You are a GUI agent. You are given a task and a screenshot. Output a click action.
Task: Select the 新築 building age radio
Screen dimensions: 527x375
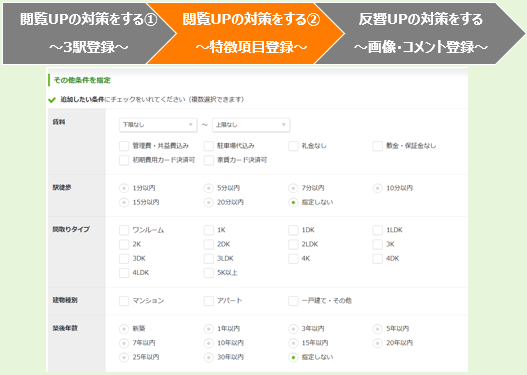[x=124, y=329]
